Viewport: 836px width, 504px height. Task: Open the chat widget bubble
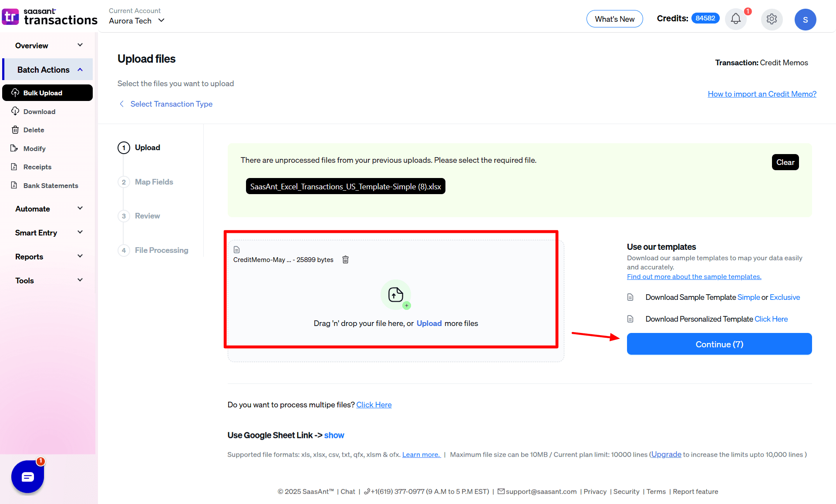point(28,477)
